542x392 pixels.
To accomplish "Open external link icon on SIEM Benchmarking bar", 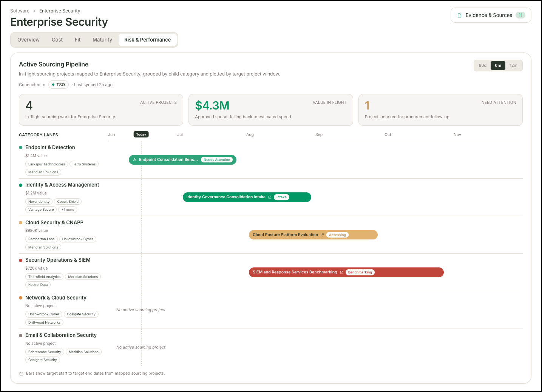I will pos(341,272).
